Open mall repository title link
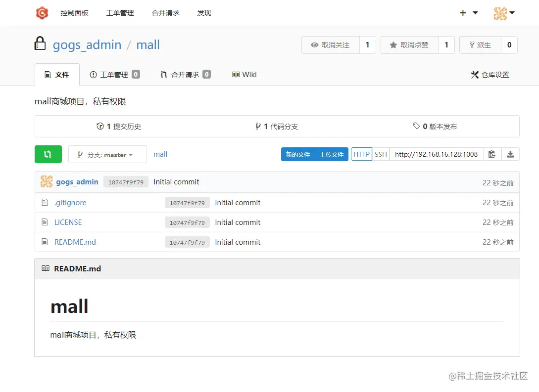539x392 pixels. pyautogui.click(x=148, y=44)
